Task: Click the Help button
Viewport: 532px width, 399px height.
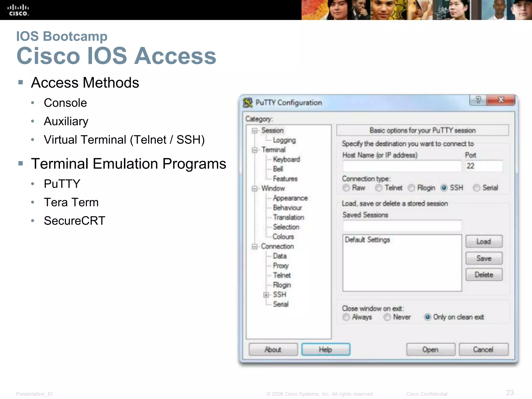Action: tap(326, 349)
